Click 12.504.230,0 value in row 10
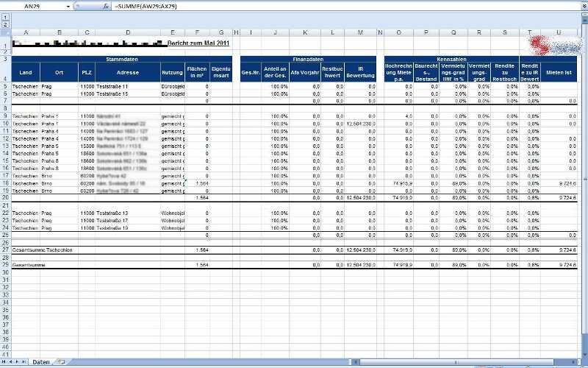Screen dimensions: 588x368 (x=361, y=124)
